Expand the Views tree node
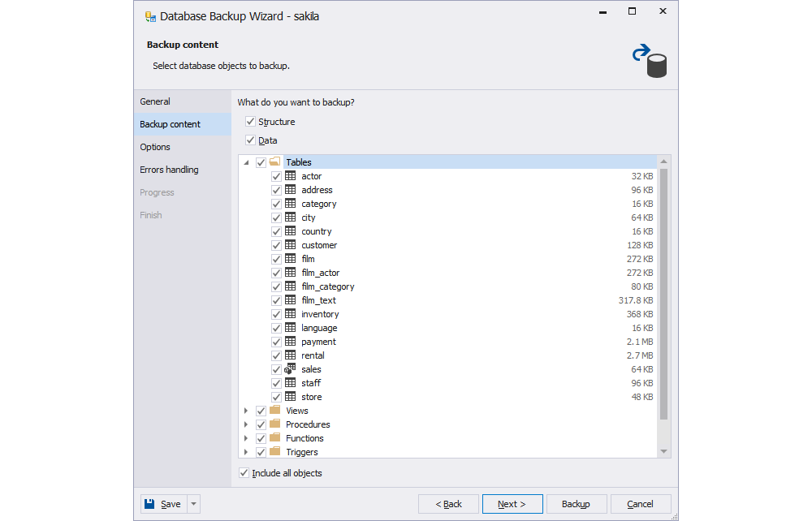Screen dimensions: 812x521 tap(247, 411)
